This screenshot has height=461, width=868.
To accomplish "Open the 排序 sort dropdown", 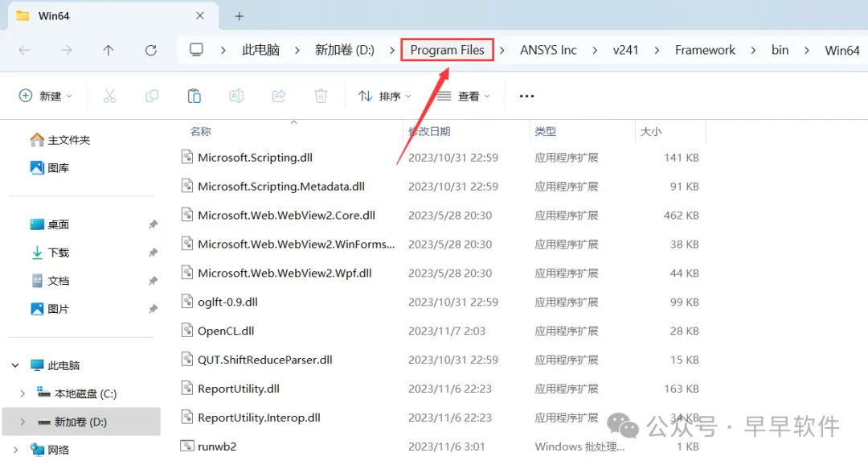I will coord(385,96).
